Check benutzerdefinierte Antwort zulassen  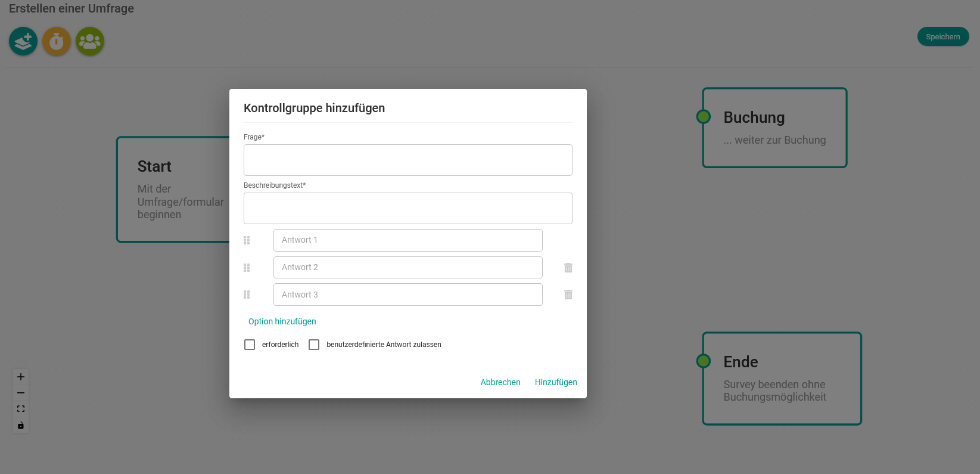pos(314,345)
